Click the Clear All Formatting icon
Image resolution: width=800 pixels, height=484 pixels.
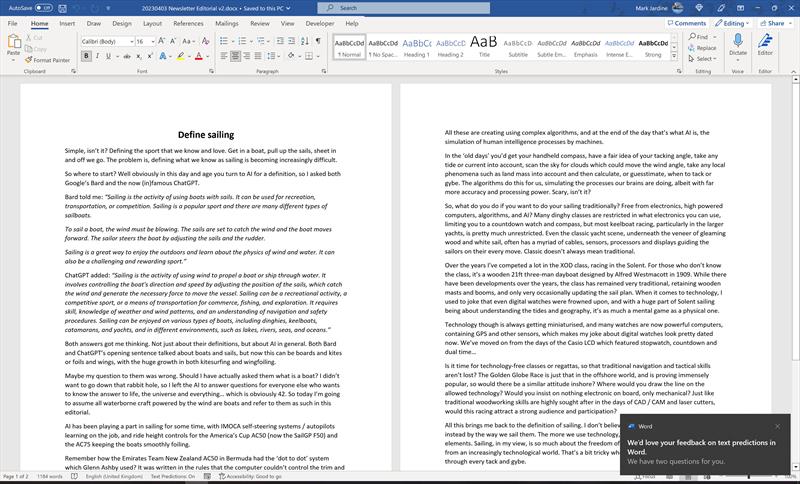[x=206, y=41]
